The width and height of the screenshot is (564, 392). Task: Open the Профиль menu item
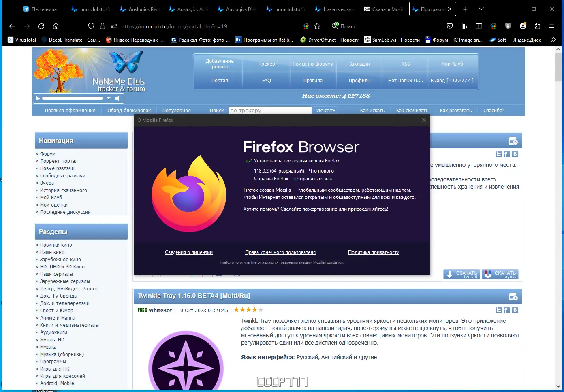click(359, 81)
